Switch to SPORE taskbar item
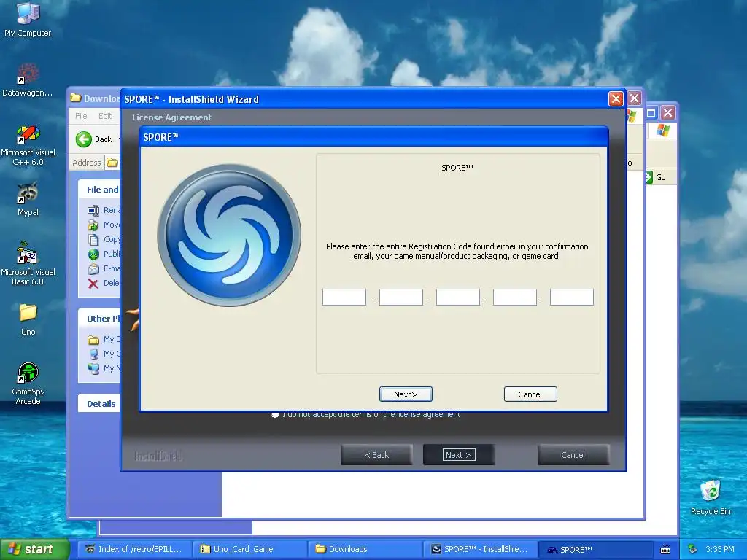This screenshot has height=560, width=747. [595, 549]
